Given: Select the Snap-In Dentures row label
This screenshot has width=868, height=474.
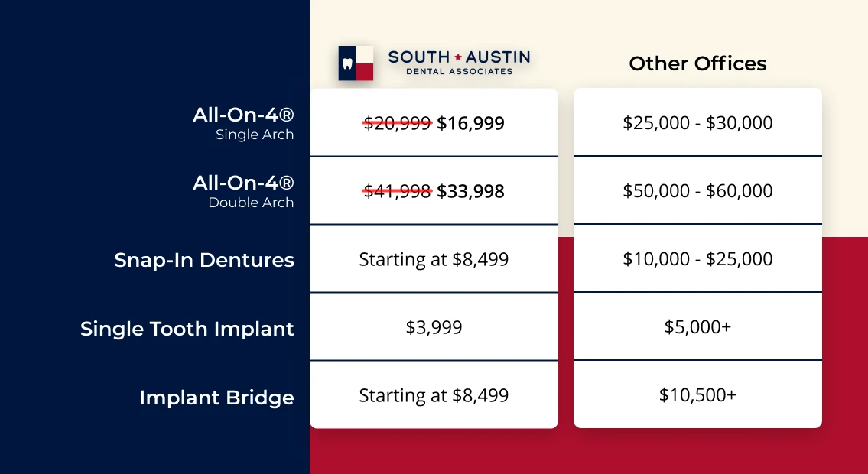Looking at the screenshot, I should point(204,260).
